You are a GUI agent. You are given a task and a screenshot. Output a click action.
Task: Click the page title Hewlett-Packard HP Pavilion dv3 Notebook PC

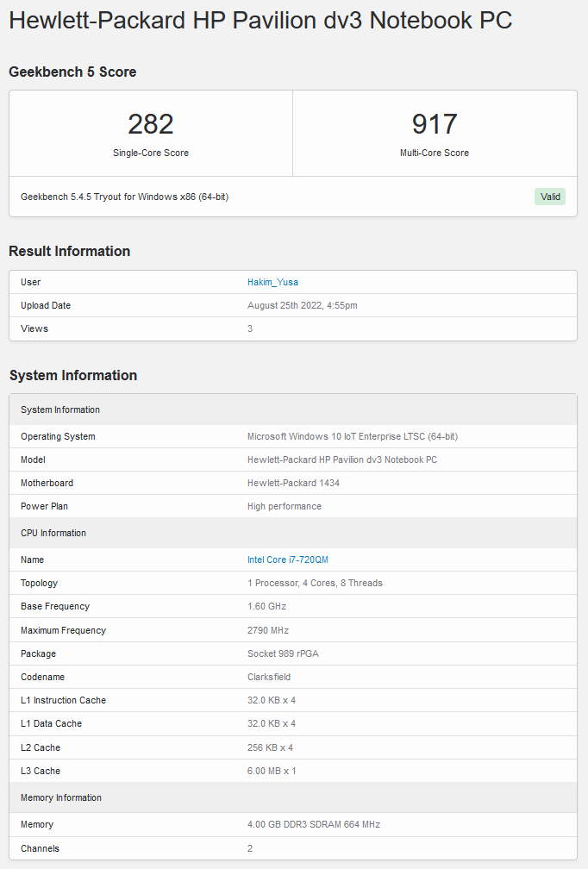click(x=260, y=21)
